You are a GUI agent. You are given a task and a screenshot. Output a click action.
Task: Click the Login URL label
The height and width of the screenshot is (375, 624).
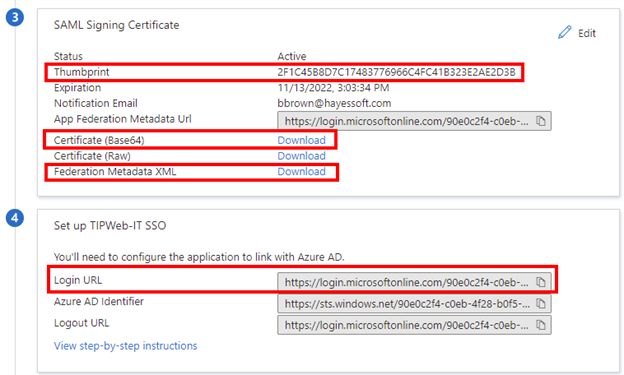(78, 280)
